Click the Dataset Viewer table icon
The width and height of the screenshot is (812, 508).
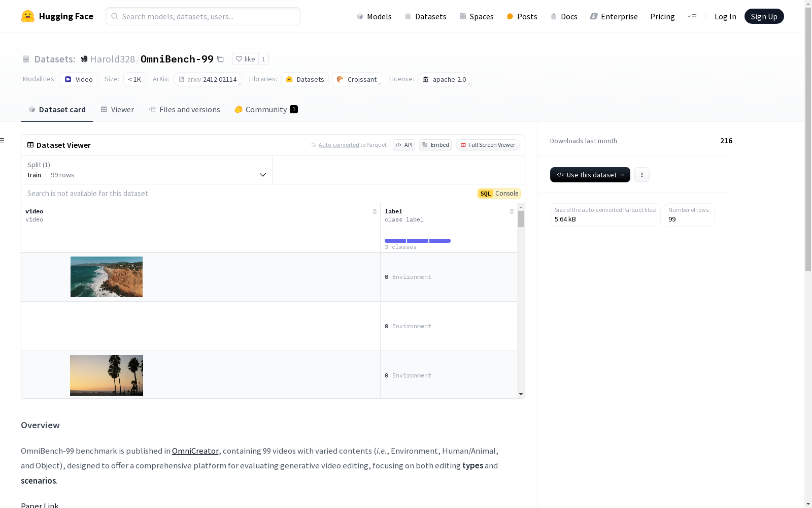tap(30, 145)
